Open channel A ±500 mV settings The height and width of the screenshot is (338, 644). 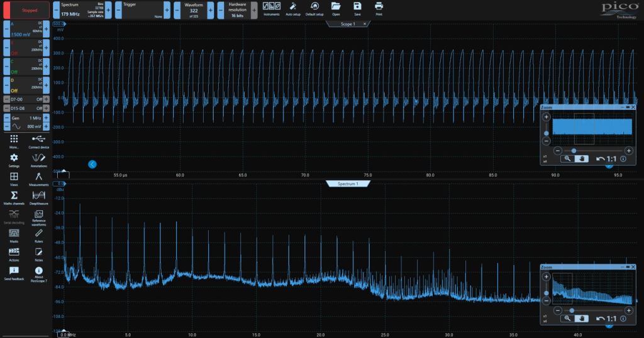click(26, 29)
